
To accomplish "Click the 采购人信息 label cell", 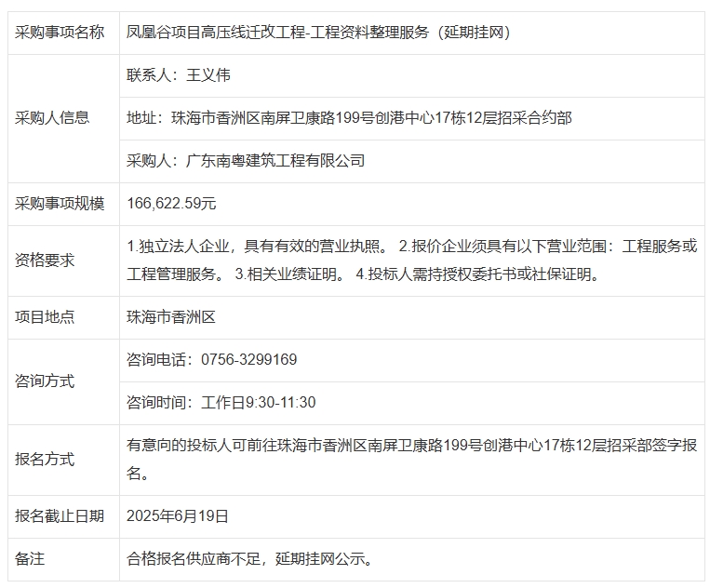I will [52, 118].
